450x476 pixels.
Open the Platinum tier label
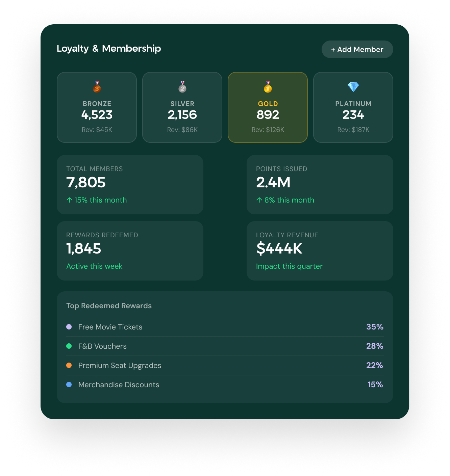coord(353,104)
